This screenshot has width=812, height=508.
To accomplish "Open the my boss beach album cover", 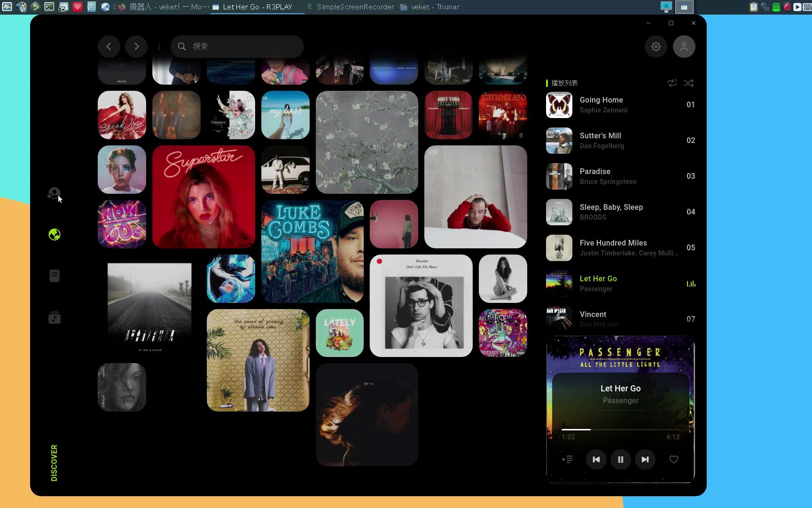I will click(285, 115).
